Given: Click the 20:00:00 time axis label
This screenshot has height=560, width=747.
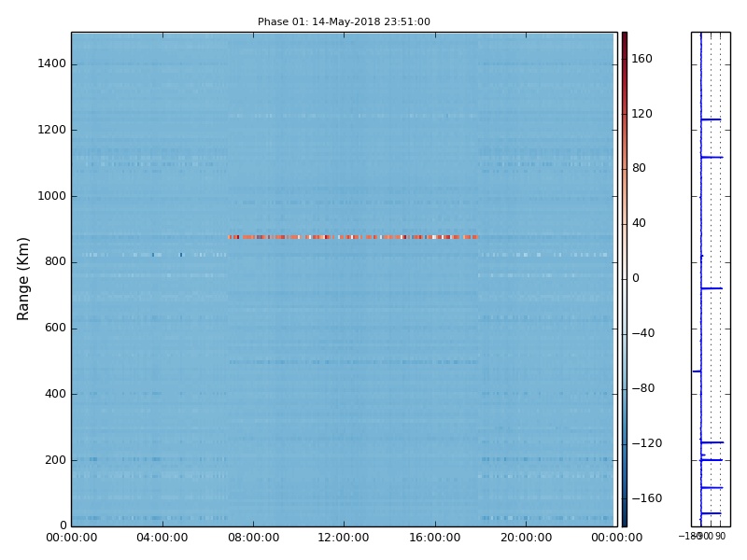Looking at the screenshot, I should click(x=526, y=538).
